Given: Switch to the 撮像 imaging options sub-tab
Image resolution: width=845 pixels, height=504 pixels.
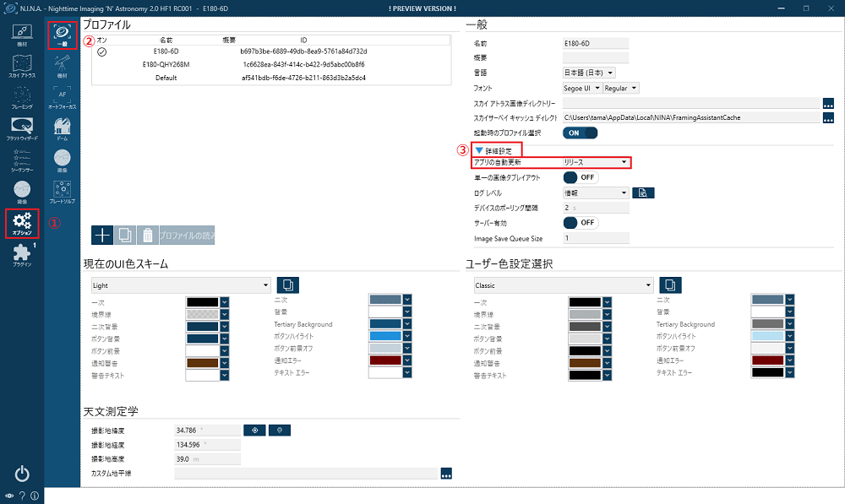Looking at the screenshot, I should point(62,160).
